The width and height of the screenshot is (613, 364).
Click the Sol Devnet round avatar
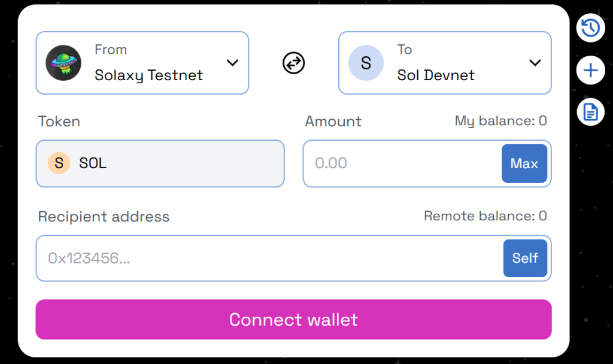tap(366, 63)
